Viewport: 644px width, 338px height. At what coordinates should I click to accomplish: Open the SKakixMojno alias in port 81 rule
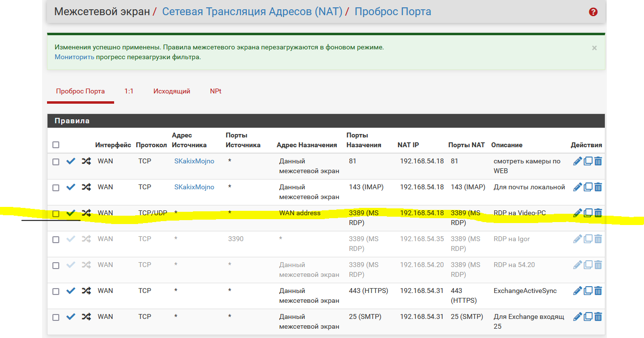194,161
